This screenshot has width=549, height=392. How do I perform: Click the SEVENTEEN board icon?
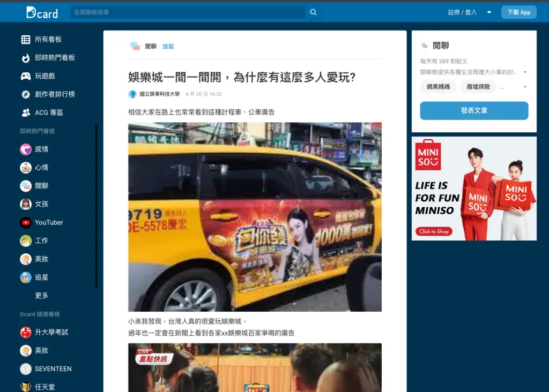click(26, 368)
